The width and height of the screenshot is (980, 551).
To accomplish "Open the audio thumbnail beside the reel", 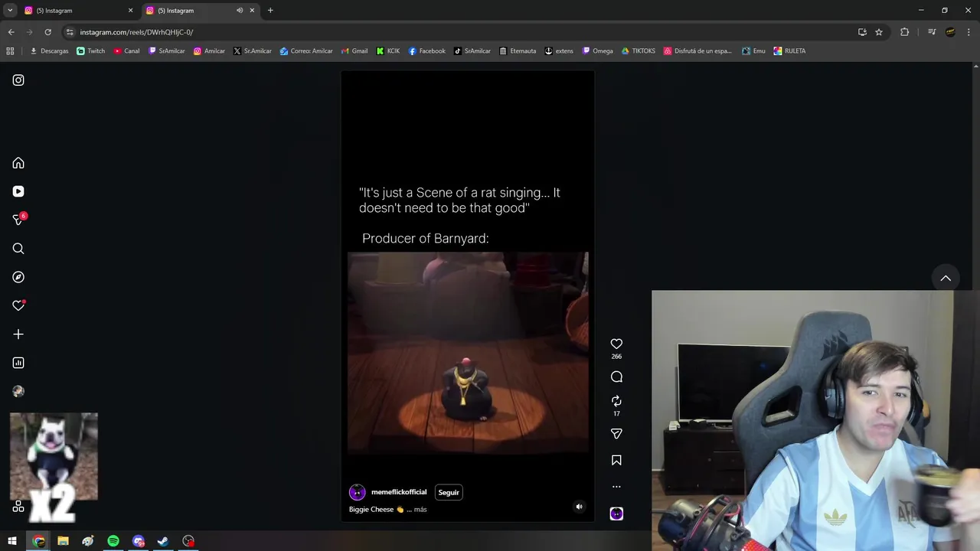I will [x=616, y=514].
